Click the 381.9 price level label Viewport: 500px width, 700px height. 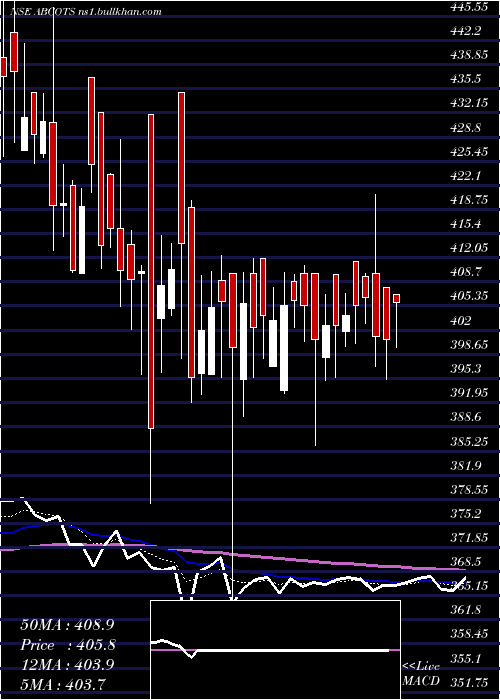464,466
